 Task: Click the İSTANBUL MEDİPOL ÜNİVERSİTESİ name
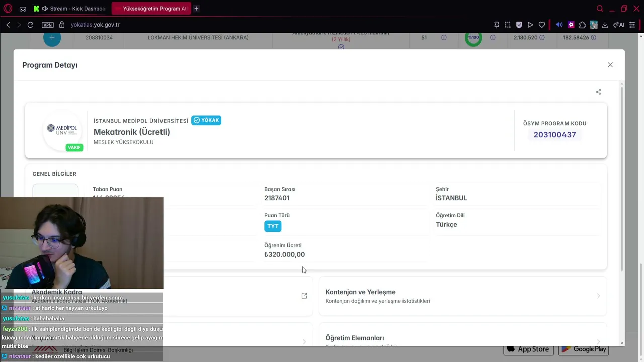[141, 121]
